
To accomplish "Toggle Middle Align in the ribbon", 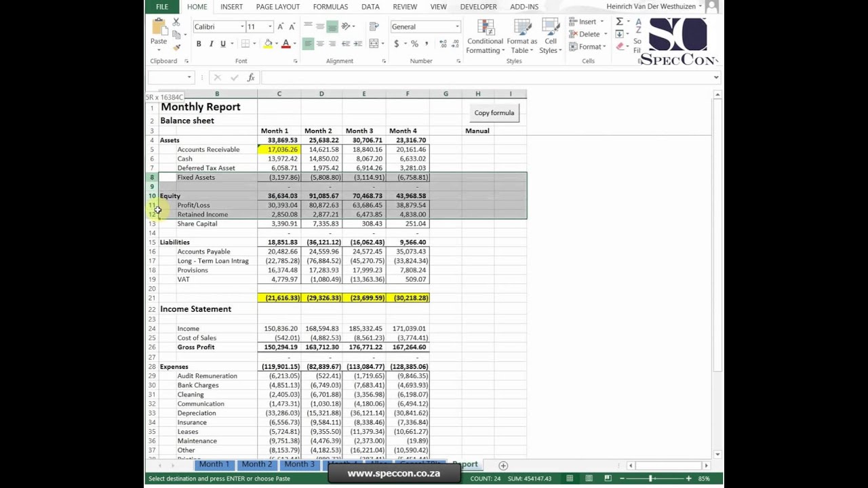I will point(320,26).
